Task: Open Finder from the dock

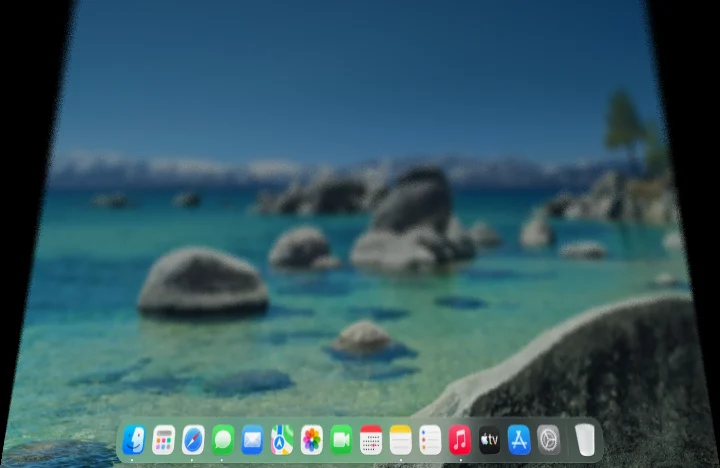Action: (134, 440)
